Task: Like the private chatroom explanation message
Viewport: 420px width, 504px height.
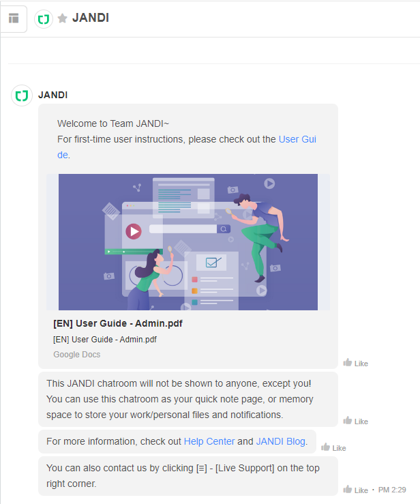Action: [356, 421]
